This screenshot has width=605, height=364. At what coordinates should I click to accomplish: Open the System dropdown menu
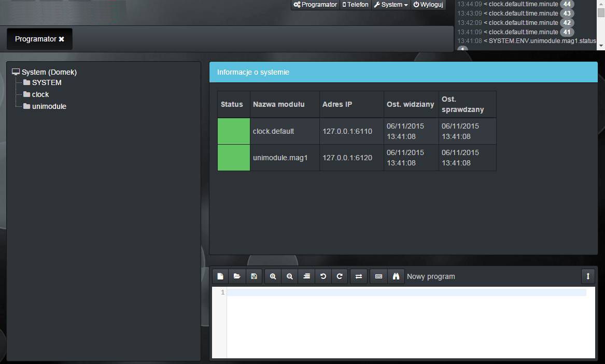(391, 5)
